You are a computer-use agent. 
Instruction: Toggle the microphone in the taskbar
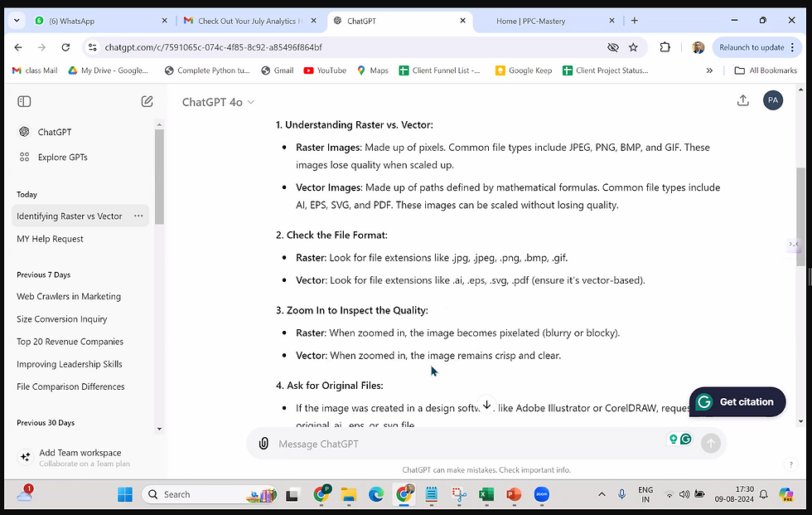(621, 494)
